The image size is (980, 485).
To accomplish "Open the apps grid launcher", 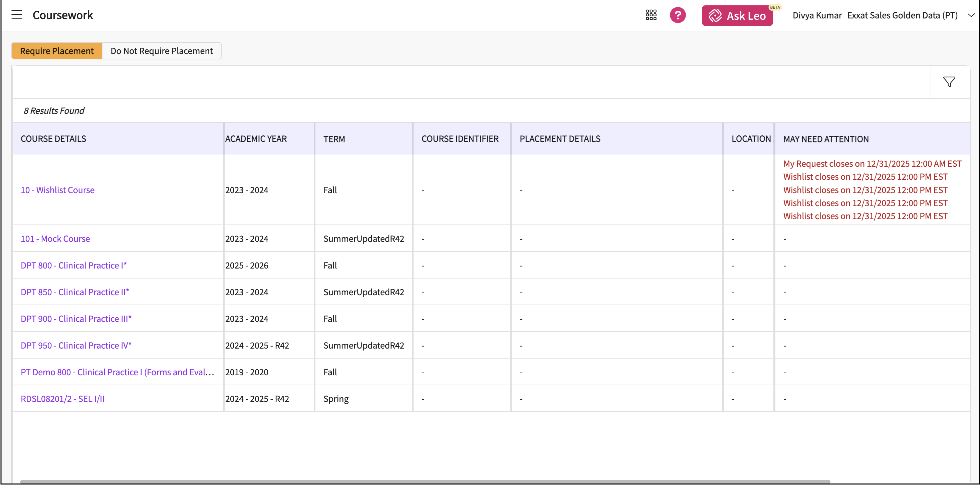I will (x=651, y=15).
